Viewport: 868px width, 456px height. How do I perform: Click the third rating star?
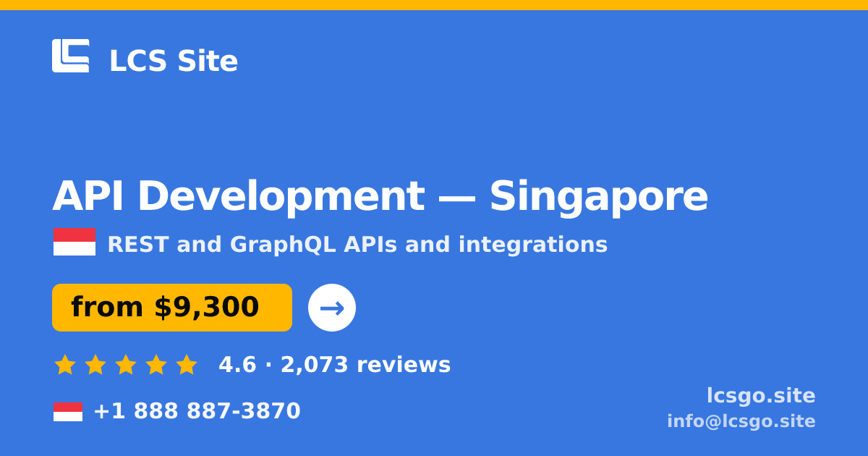126,364
